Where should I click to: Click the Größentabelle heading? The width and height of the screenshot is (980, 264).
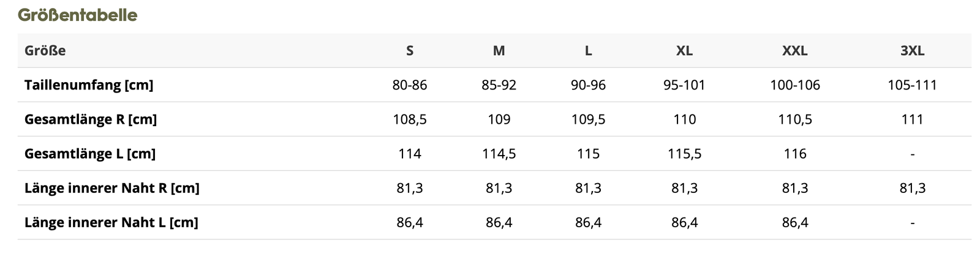pos(78,15)
